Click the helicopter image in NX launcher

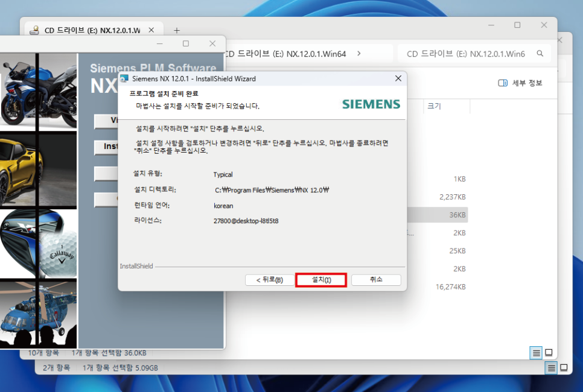click(38, 314)
